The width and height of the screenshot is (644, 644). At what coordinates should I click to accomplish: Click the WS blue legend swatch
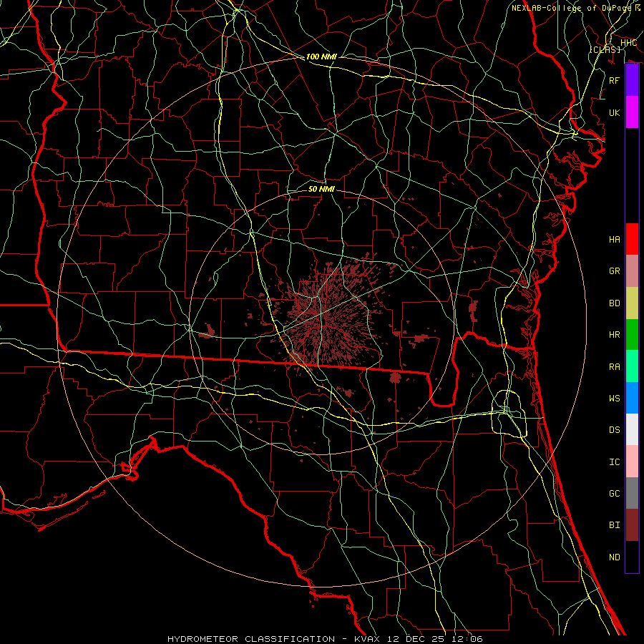pyautogui.click(x=632, y=398)
